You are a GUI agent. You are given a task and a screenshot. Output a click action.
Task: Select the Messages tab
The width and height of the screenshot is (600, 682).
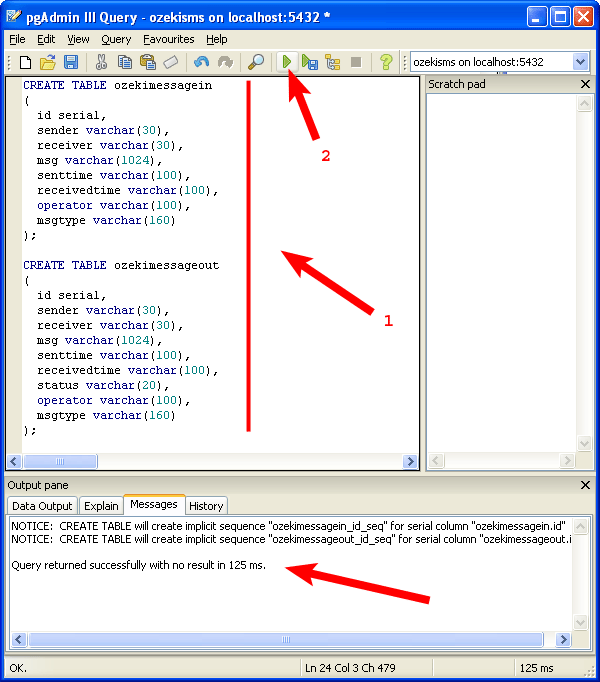[154, 505]
